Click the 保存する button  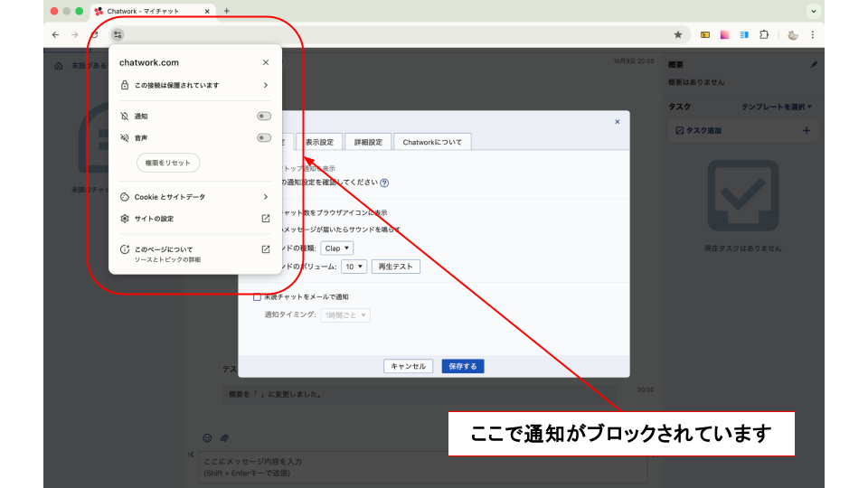tap(463, 366)
